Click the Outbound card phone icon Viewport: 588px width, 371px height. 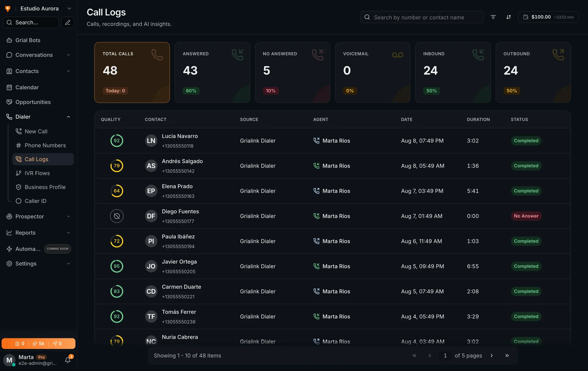pos(558,55)
